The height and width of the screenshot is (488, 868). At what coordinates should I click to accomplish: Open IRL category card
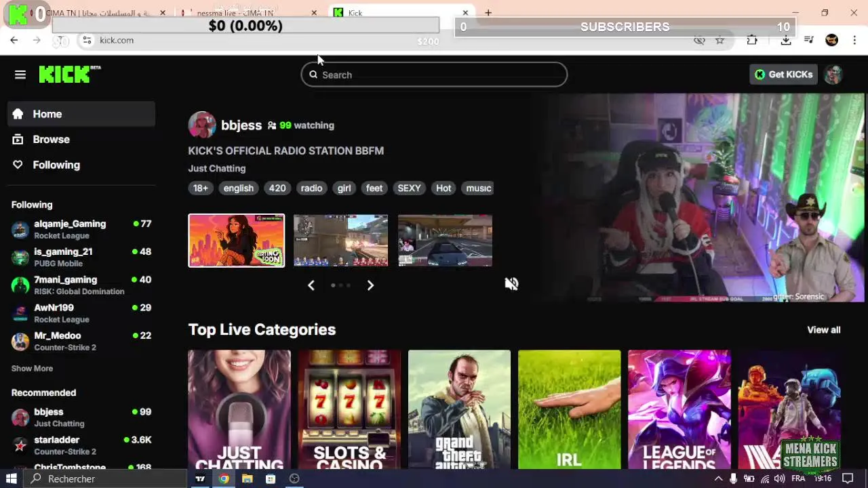point(569,409)
